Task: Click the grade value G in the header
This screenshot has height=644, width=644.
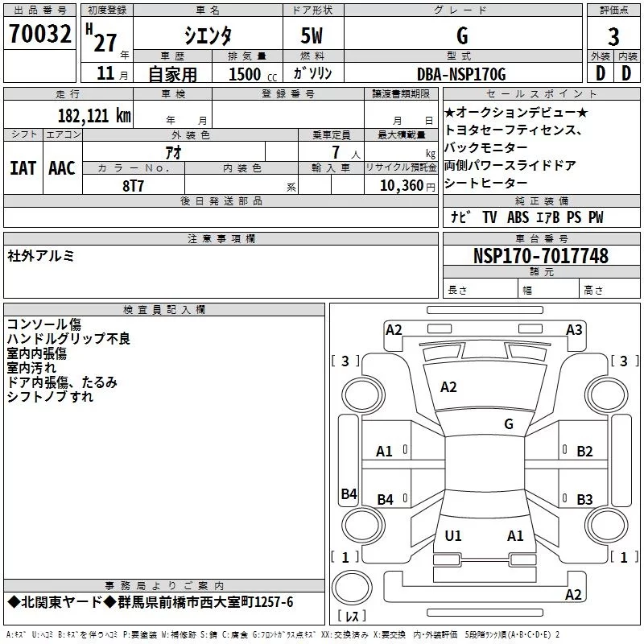Action: pyautogui.click(x=462, y=35)
